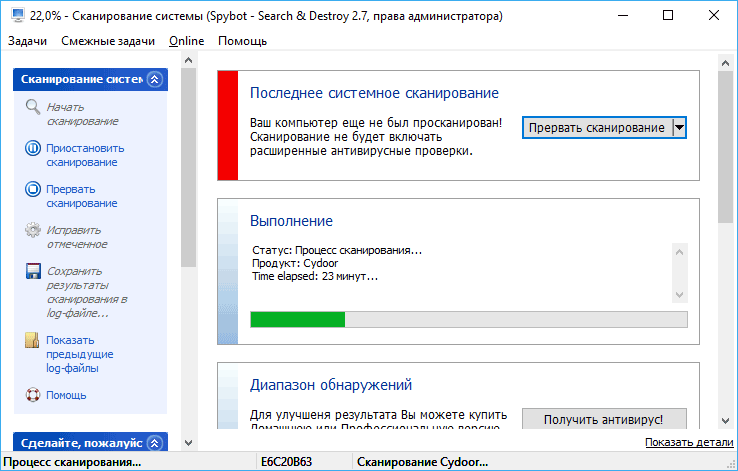Click the gear icon for Исправить отмеченное
This screenshot has height=471, width=738.
pyautogui.click(x=33, y=230)
